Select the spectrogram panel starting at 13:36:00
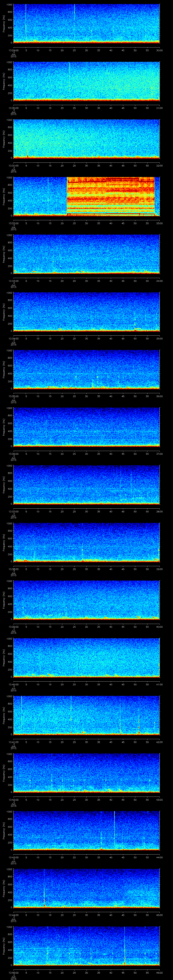Screen dimensions: 173x980 click(x=86, y=427)
